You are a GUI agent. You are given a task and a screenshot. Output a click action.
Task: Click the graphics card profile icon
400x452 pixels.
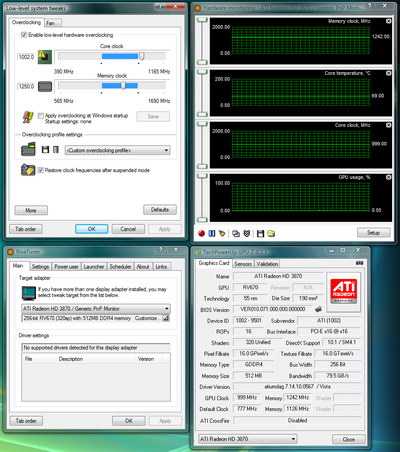[28, 149]
